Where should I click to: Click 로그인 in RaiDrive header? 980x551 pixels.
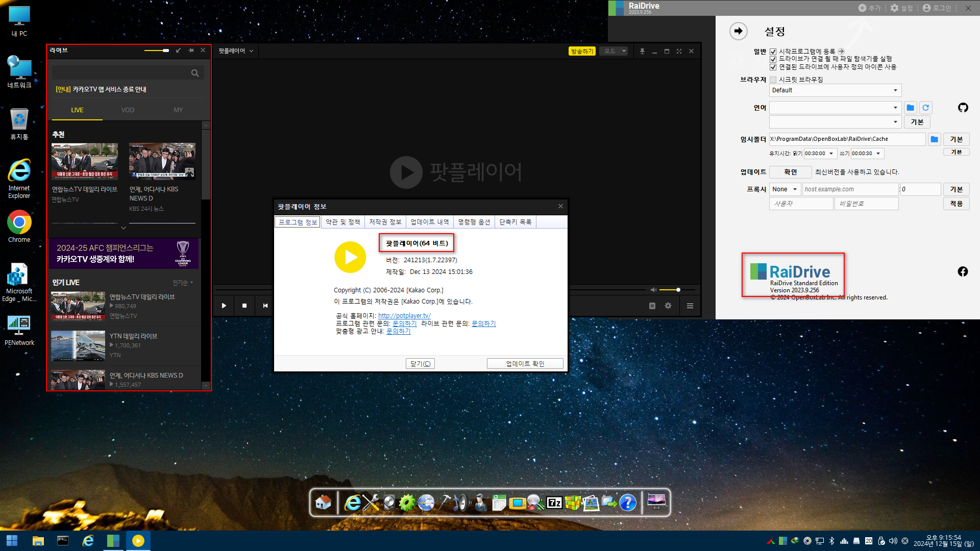pos(937,8)
